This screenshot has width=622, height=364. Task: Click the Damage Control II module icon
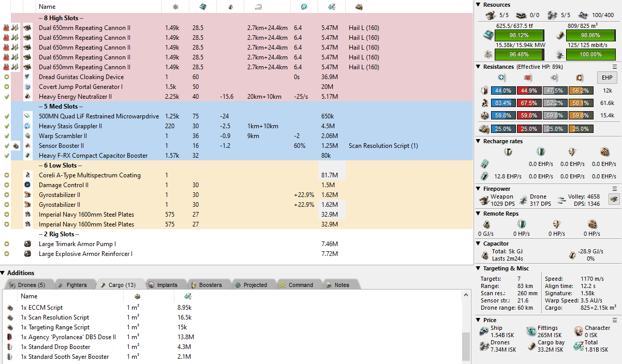click(27, 185)
